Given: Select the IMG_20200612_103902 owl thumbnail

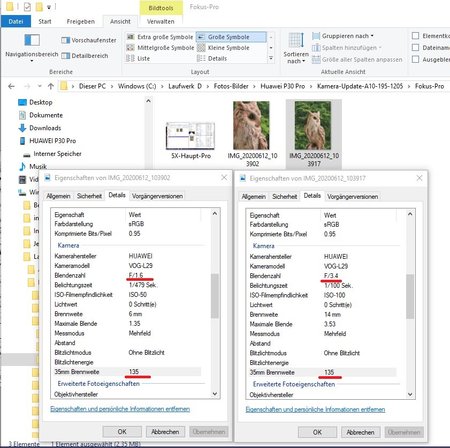Looking at the screenshot, I should [252, 125].
